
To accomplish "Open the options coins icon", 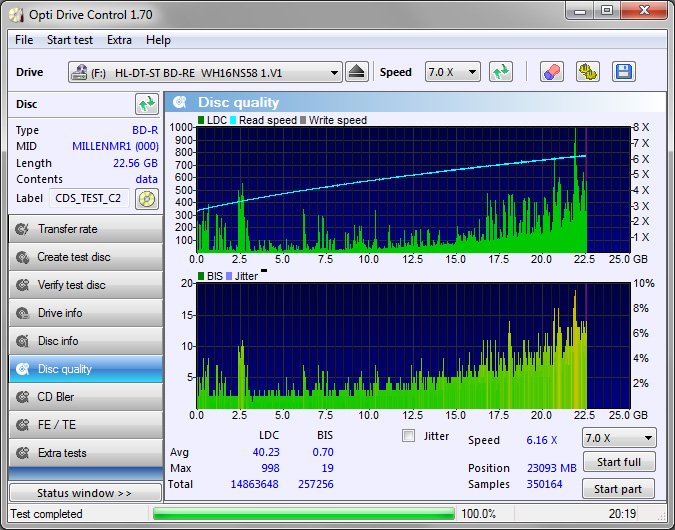I will (587, 72).
